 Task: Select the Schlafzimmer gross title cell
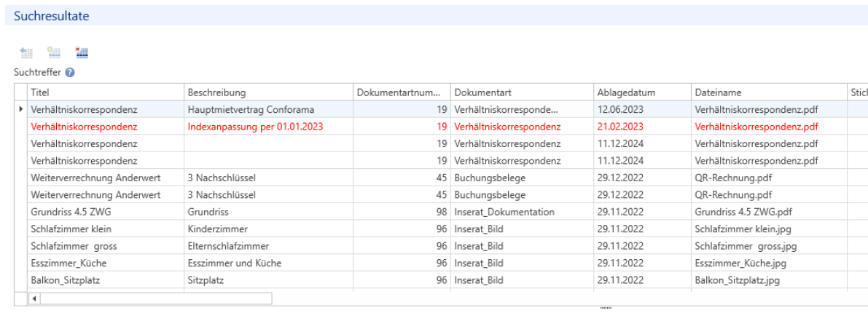pyautogui.click(x=106, y=246)
